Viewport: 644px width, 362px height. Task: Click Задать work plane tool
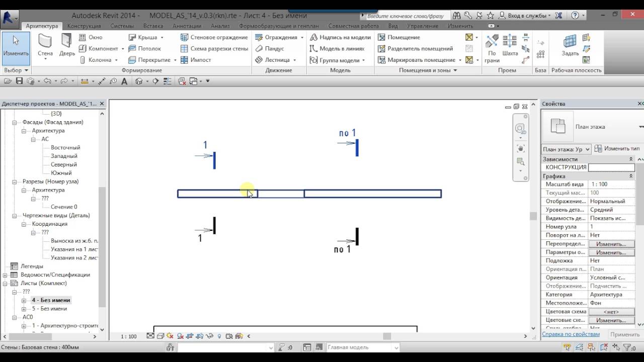click(x=570, y=45)
